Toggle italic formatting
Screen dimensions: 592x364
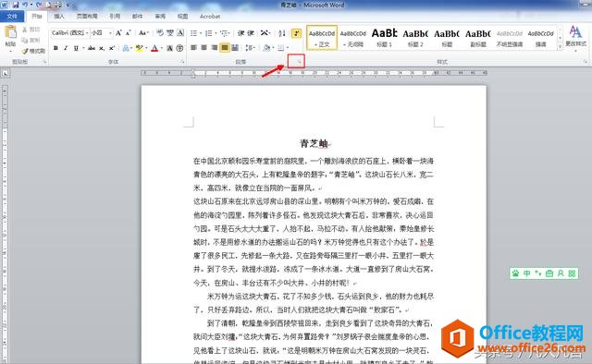click(x=66, y=48)
